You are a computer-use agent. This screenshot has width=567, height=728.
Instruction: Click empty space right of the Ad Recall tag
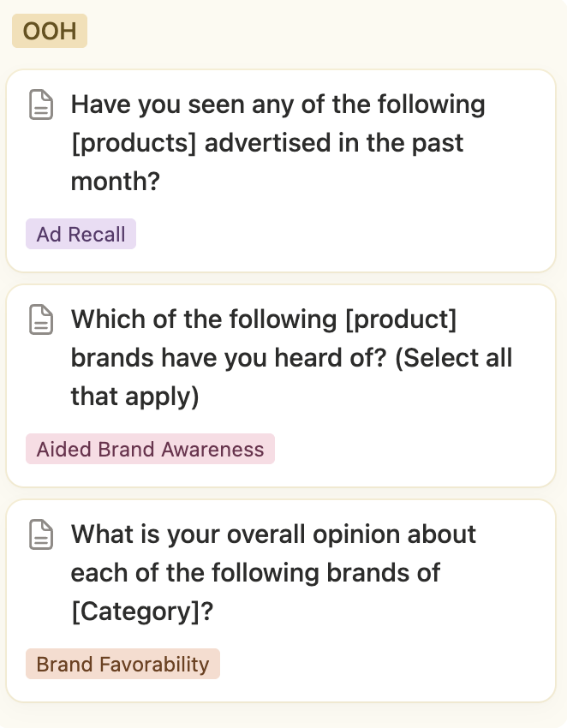pyautogui.click(x=343, y=235)
